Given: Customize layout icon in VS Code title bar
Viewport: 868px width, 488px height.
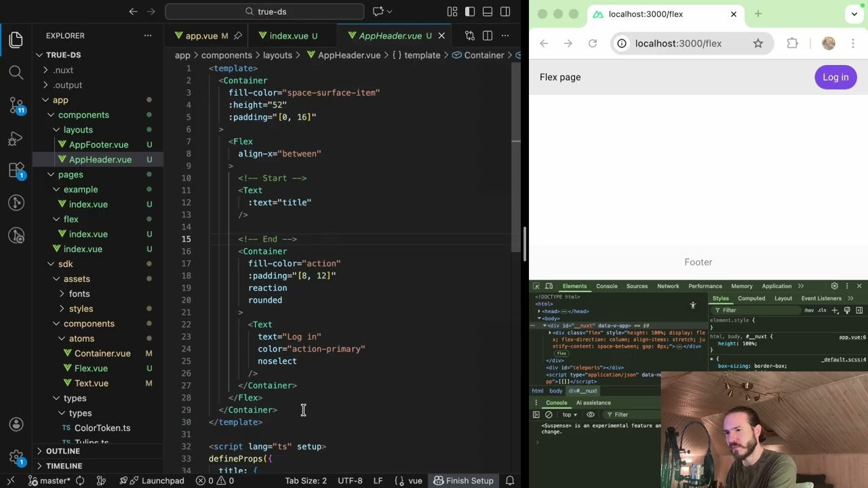Looking at the screenshot, I should 452,12.
